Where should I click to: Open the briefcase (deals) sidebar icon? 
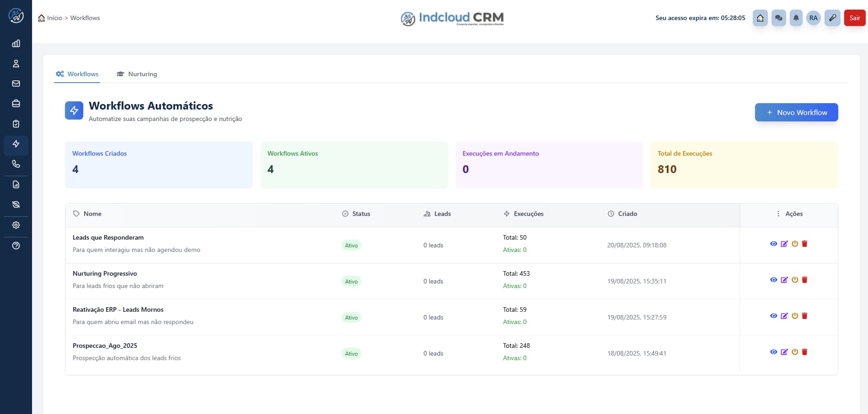coord(16,104)
